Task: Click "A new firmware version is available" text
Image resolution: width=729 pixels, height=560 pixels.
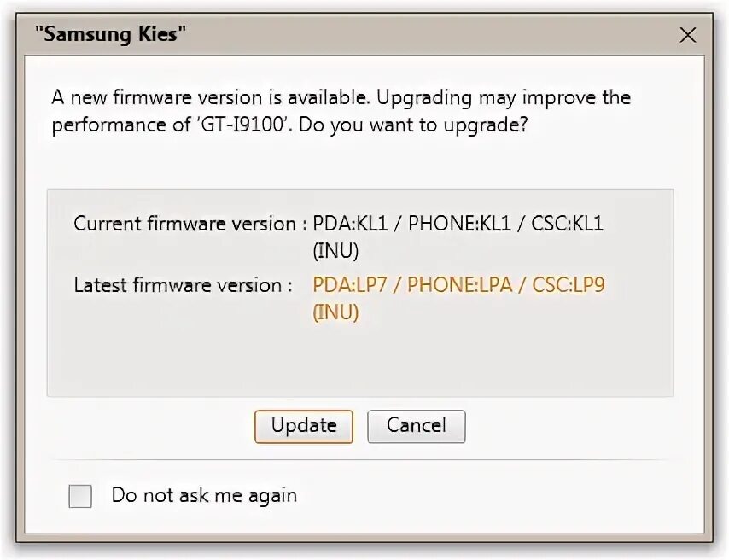Action: 210,97
